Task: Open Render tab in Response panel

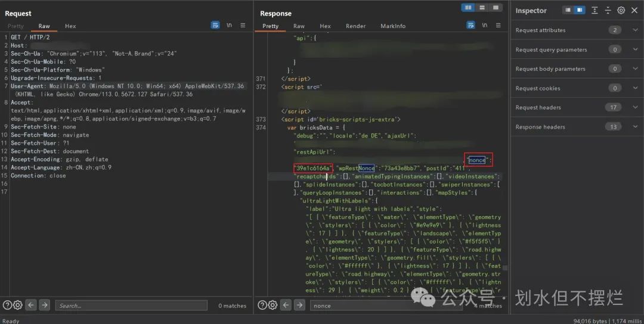Action: 355,26
